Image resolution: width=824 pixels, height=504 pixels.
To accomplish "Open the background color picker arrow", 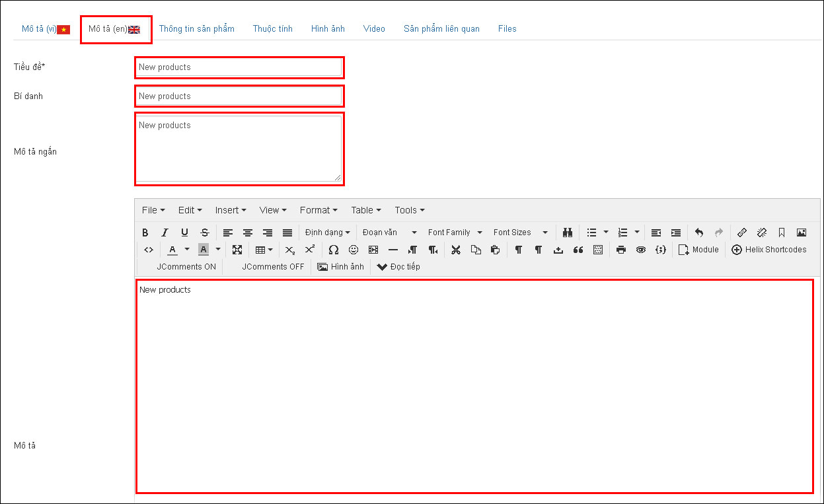I will click(x=218, y=250).
